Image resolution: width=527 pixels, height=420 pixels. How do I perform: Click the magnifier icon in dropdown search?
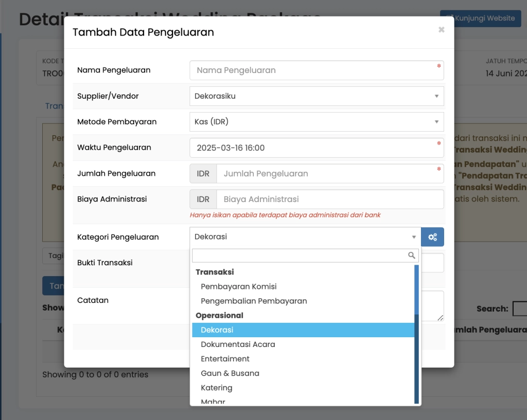pyautogui.click(x=411, y=255)
